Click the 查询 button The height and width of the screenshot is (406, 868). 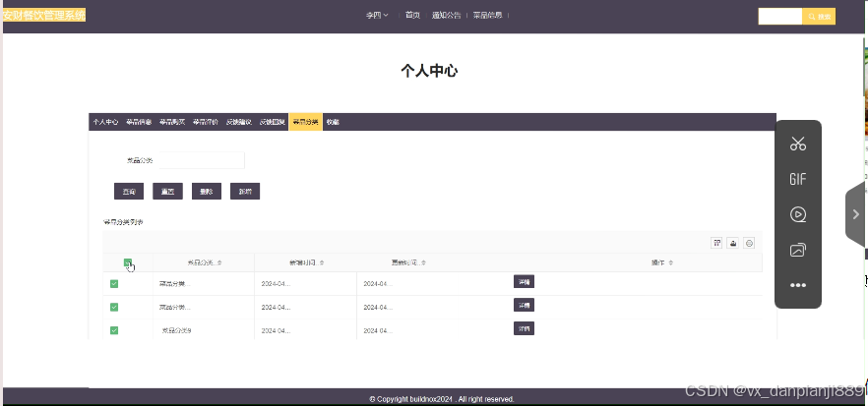(129, 192)
